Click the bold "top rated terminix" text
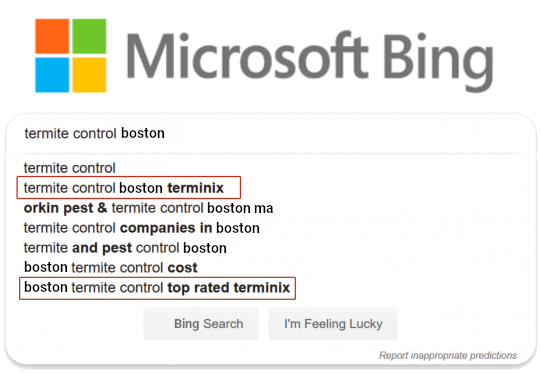 (x=229, y=288)
